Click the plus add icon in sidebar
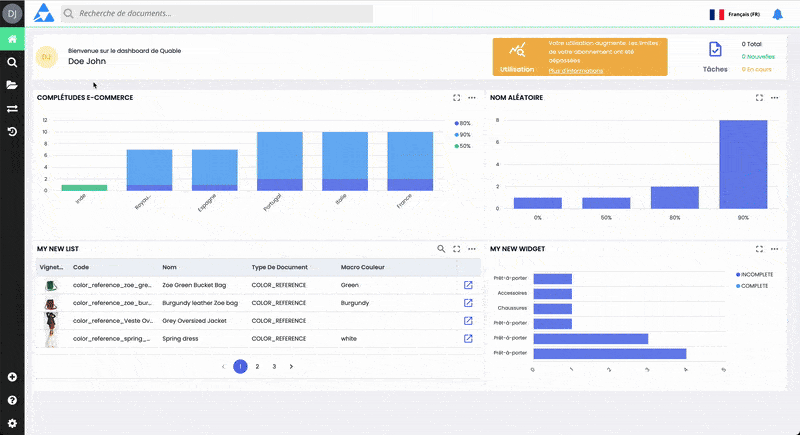This screenshot has height=435, width=800. click(12, 377)
